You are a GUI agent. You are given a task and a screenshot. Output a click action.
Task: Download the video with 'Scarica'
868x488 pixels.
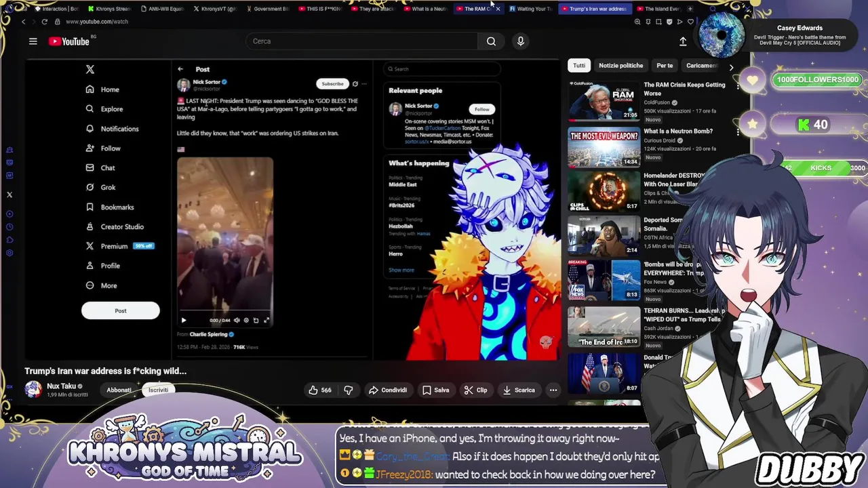(x=519, y=390)
